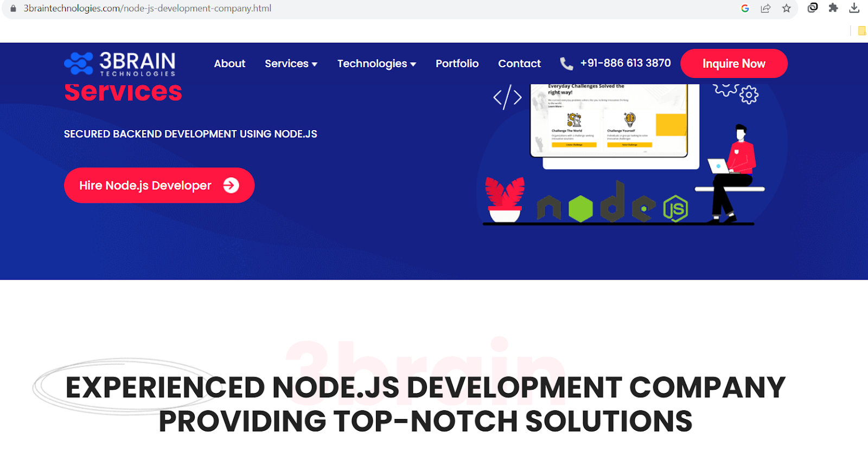Image resolution: width=868 pixels, height=458 pixels.
Task: Click the code brackets illustration icon
Action: 507,98
